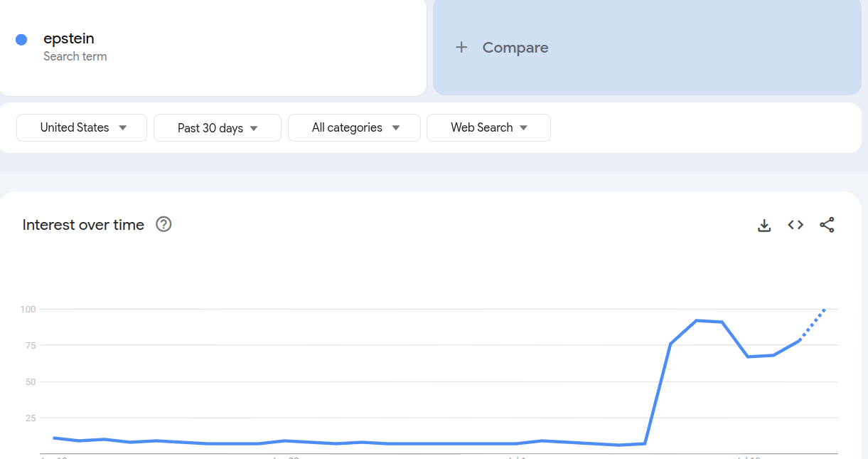
Task: Select the first peak of the trend line
Action: [696, 320]
